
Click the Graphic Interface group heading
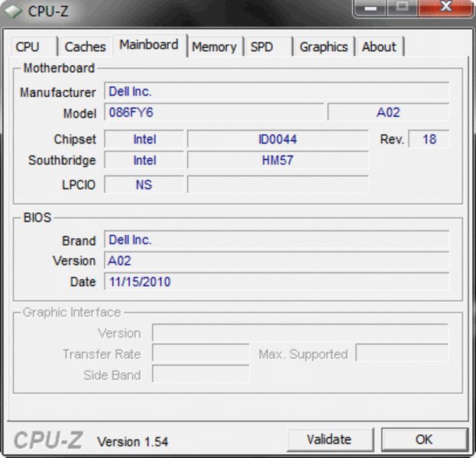click(72, 312)
